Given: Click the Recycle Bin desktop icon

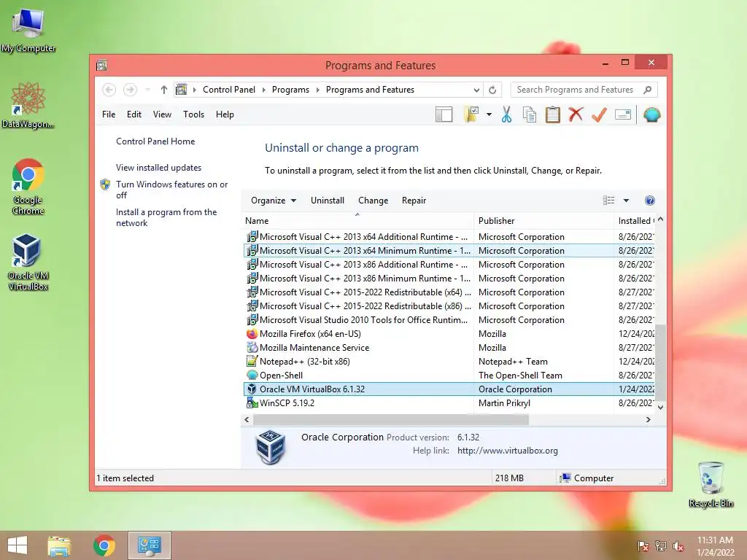Looking at the screenshot, I should [x=711, y=484].
